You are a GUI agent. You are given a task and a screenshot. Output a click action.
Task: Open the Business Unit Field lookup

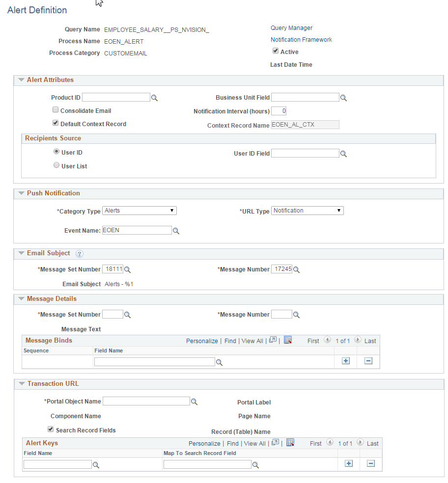(343, 97)
